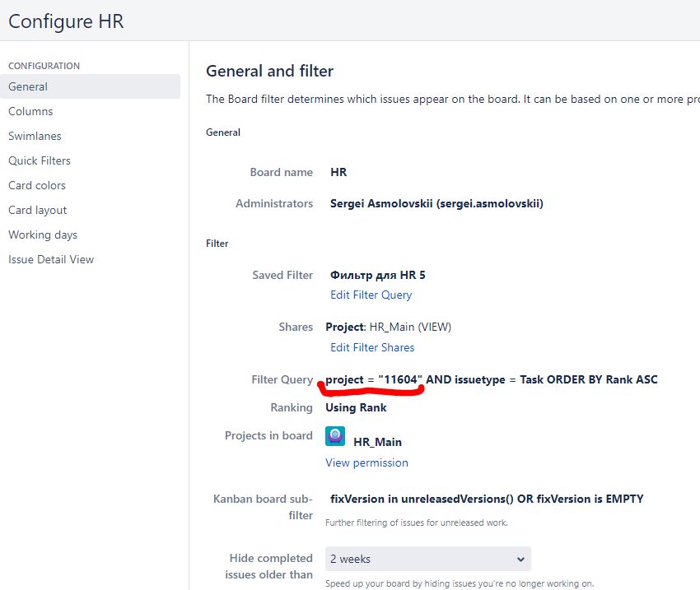This screenshot has height=590, width=700.
Task: Click the Kanban sub-filter fixVersion query
Action: (x=487, y=499)
